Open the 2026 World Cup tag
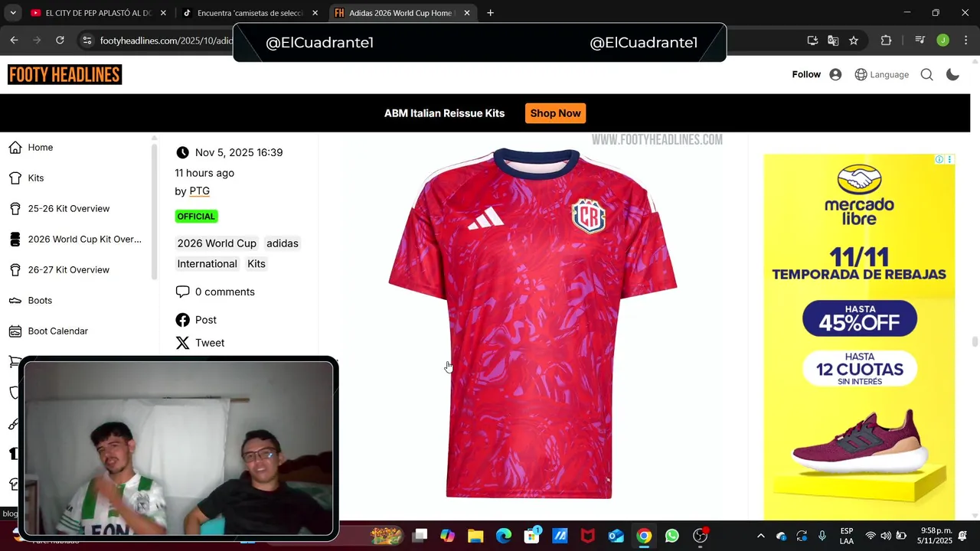 [x=217, y=243]
